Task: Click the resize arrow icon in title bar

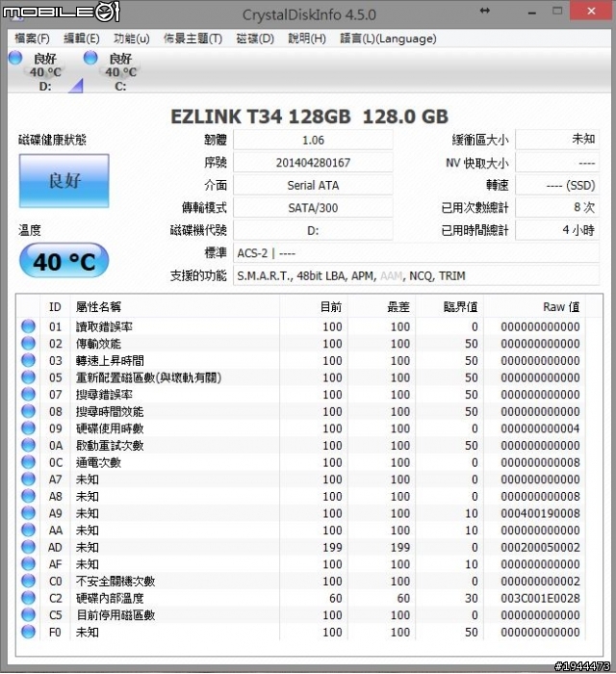Action: pyautogui.click(x=484, y=11)
